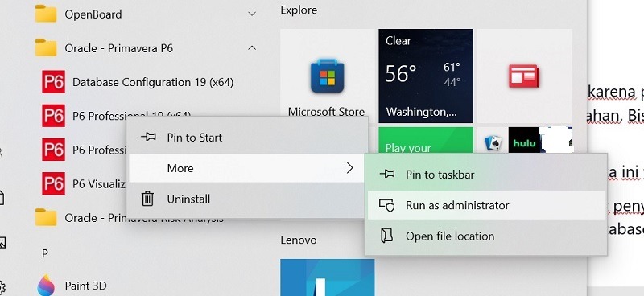The height and width of the screenshot is (296, 644).
Task: Open the green Play your tile
Action: coord(426,140)
